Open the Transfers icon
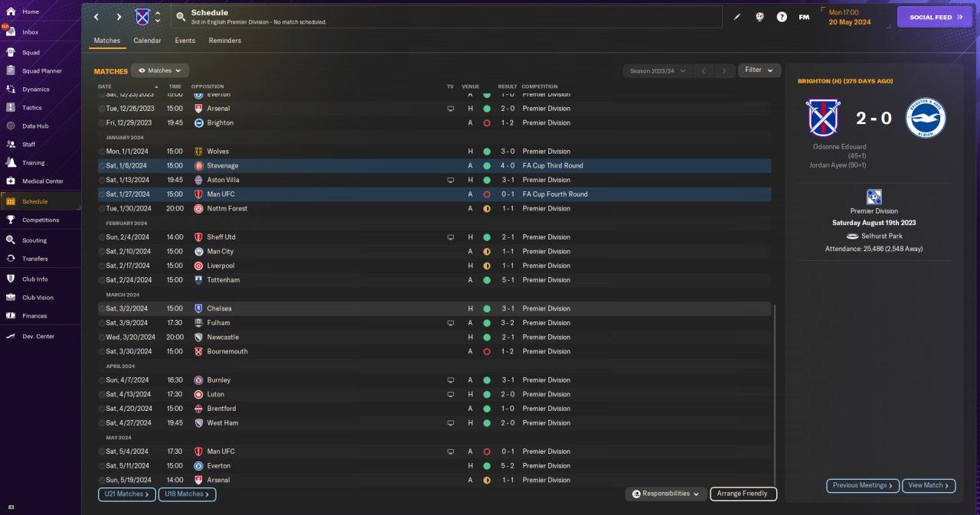The width and height of the screenshot is (980, 515). coord(11,259)
